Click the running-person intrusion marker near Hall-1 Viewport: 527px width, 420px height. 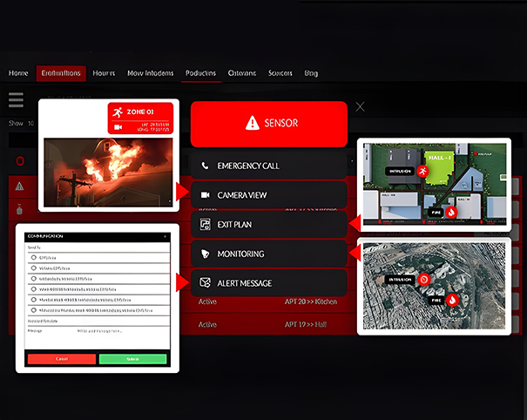pyautogui.click(x=422, y=173)
